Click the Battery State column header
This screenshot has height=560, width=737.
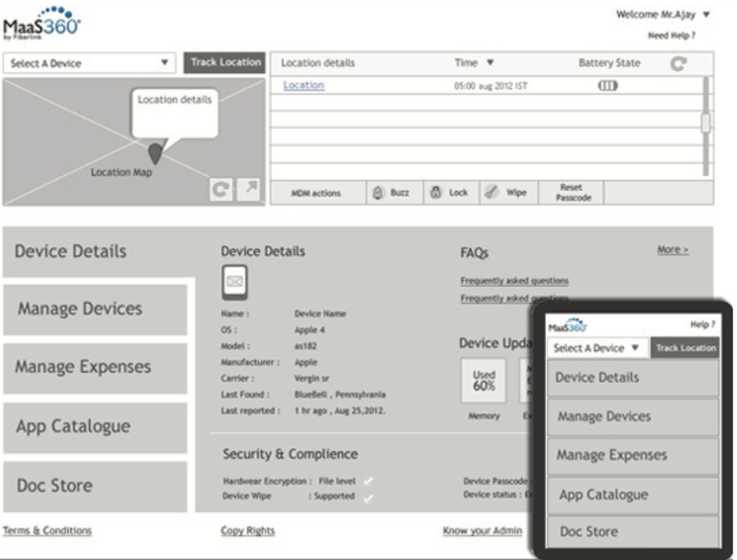609,63
